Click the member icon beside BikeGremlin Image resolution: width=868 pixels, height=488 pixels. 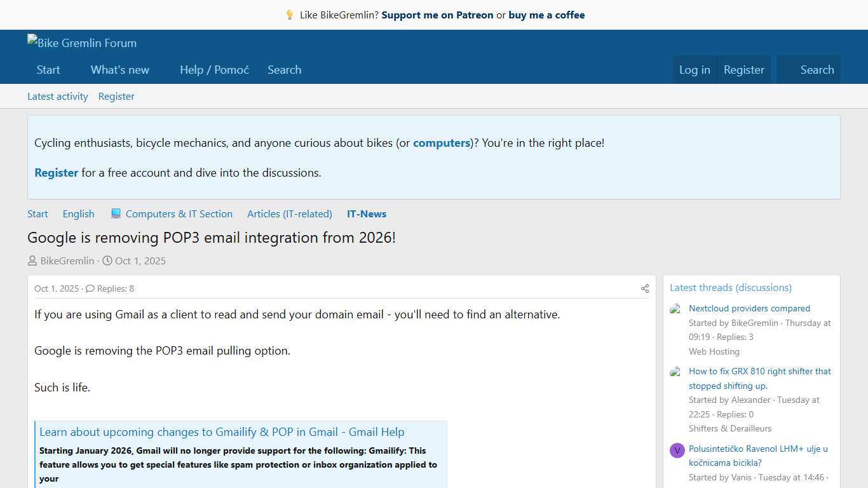point(32,261)
